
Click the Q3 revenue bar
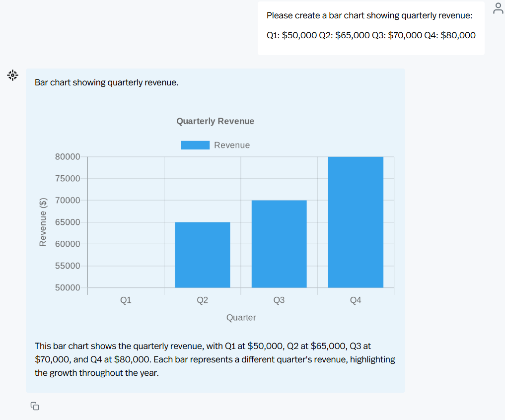click(279, 244)
